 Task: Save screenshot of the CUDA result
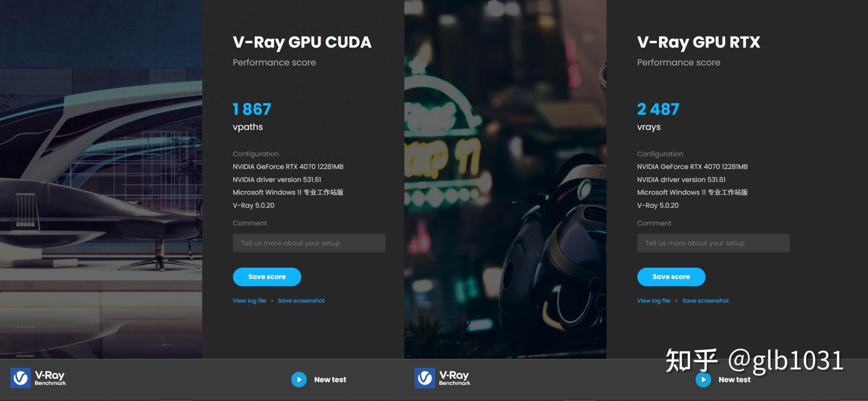coord(301,301)
